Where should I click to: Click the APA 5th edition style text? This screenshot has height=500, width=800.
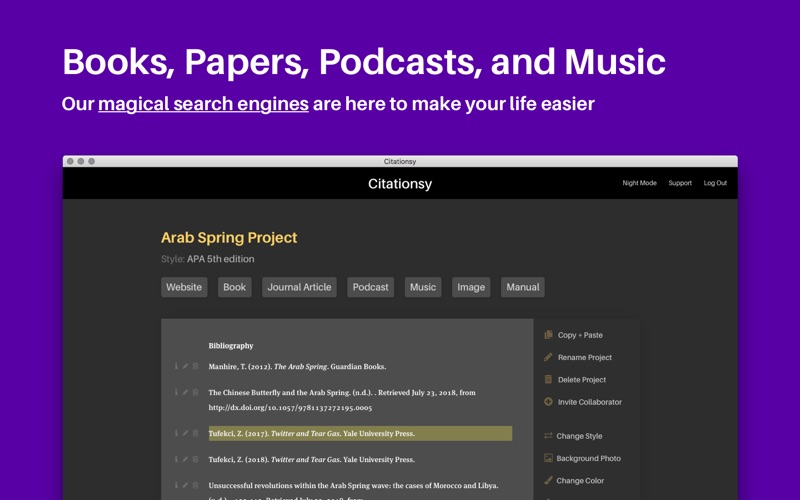coord(220,259)
